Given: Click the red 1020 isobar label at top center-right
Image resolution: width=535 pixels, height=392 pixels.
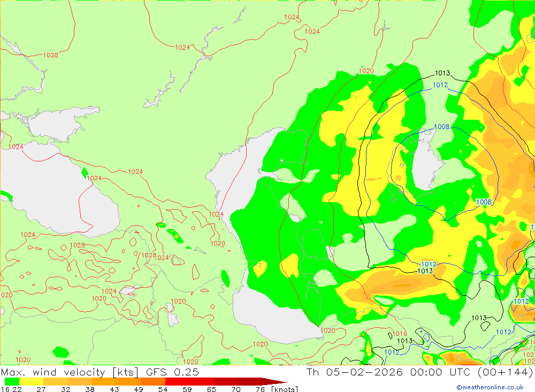Looking at the screenshot, I should pos(366,71).
